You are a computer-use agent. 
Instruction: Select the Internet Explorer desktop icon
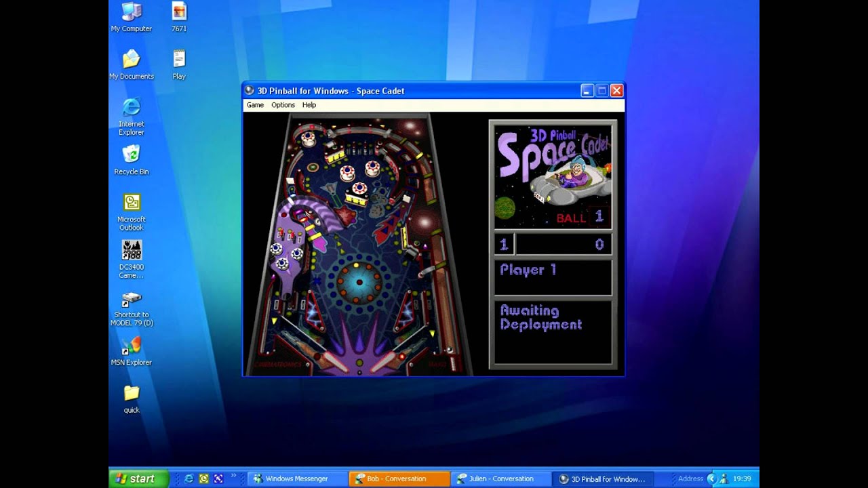click(x=132, y=117)
